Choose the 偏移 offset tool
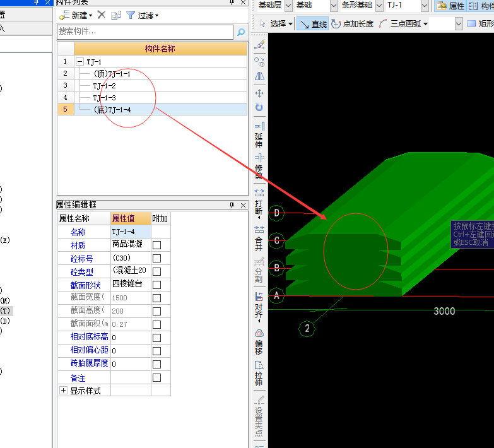This screenshot has width=494, height=448. pos(259,342)
